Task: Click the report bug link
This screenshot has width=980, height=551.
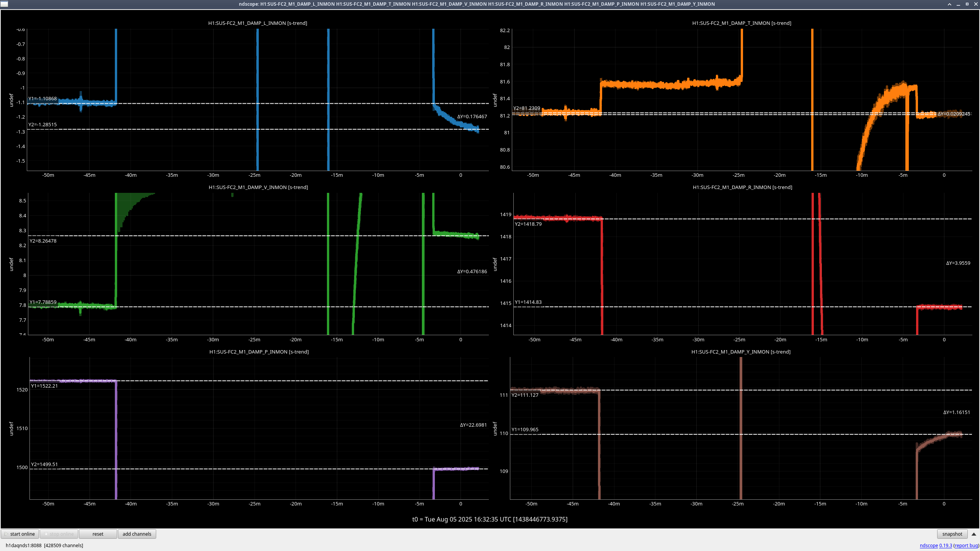Action: 966,545
